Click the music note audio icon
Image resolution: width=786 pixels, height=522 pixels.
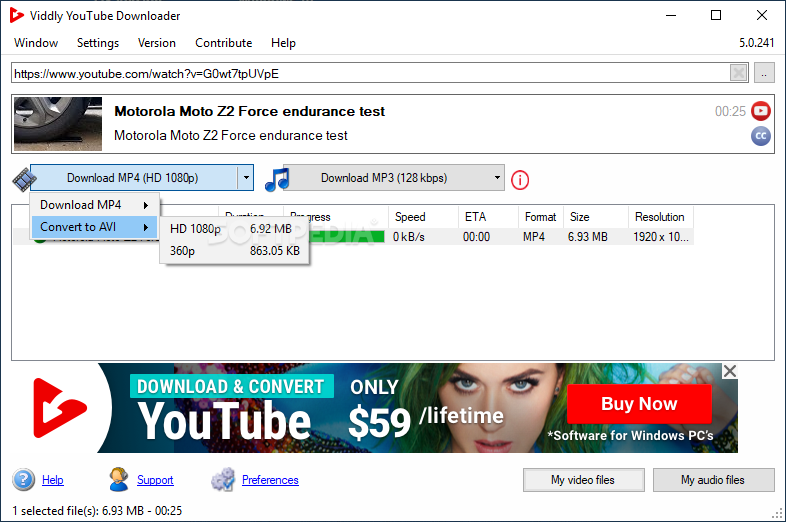(x=277, y=180)
